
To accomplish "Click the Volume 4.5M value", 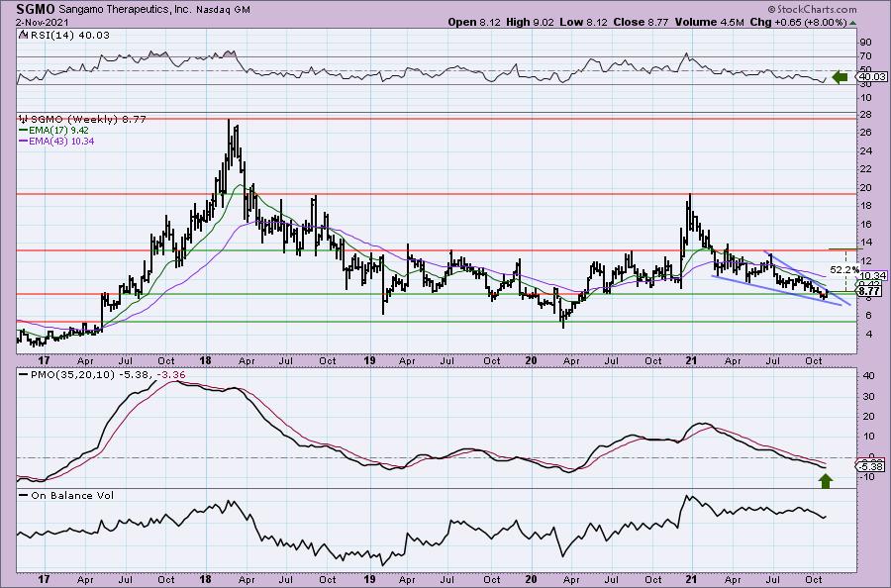I will click(x=710, y=22).
